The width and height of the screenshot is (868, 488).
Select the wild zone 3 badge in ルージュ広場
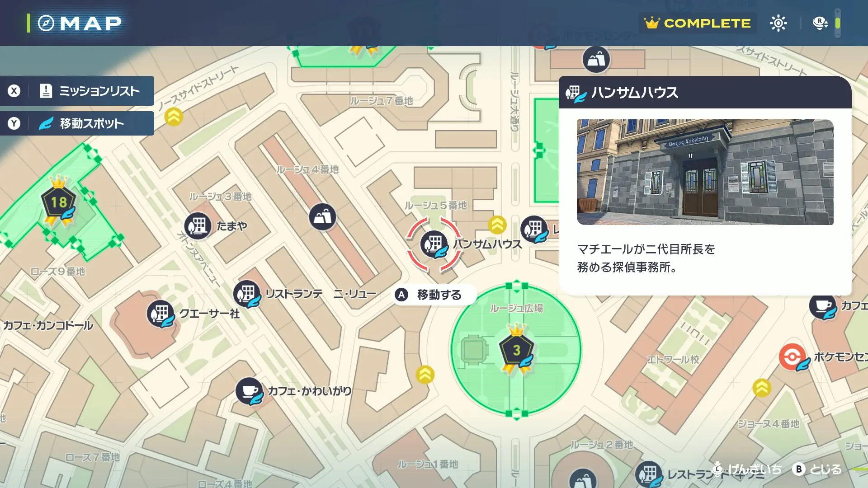point(516,350)
